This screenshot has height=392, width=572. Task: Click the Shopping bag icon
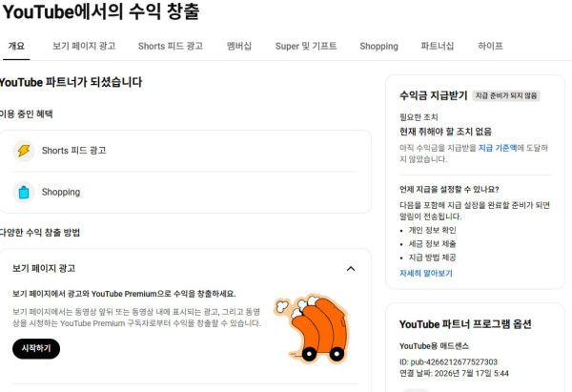pyautogui.click(x=24, y=192)
